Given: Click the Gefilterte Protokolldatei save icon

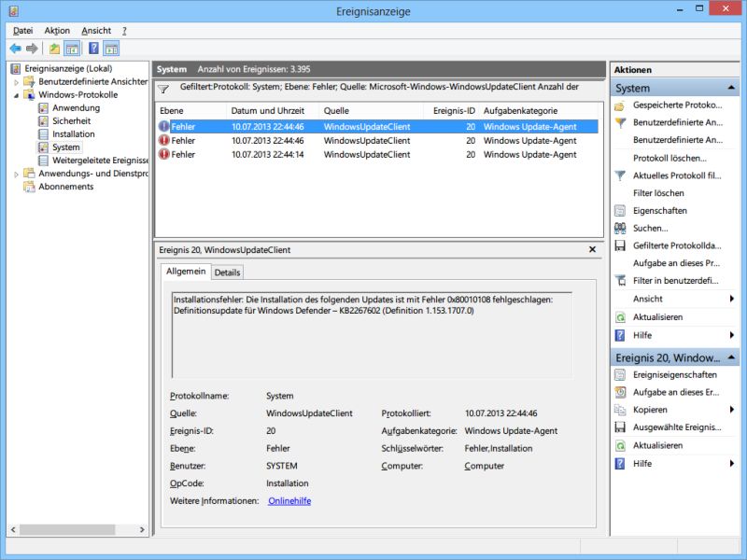Looking at the screenshot, I should pyautogui.click(x=620, y=245).
